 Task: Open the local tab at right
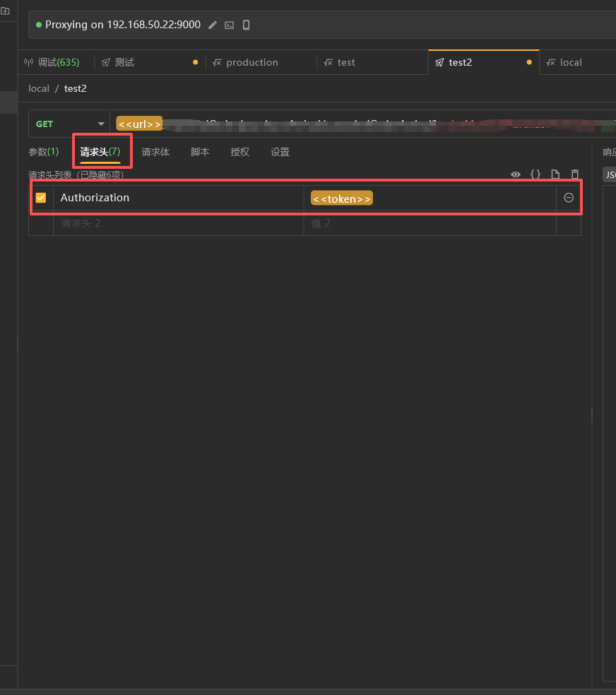(x=578, y=62)
